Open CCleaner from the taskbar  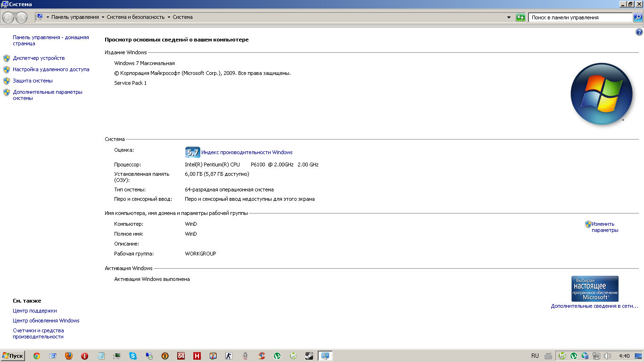pos(261,356)
